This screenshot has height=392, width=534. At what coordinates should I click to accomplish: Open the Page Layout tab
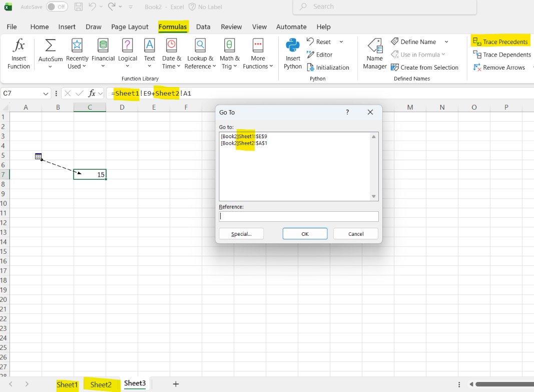130,27
